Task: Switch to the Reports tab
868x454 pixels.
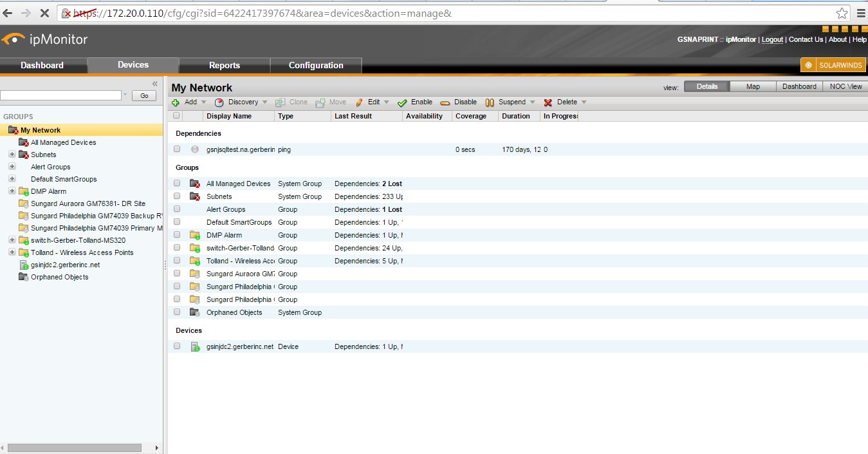Action: [x=225, y=65]
